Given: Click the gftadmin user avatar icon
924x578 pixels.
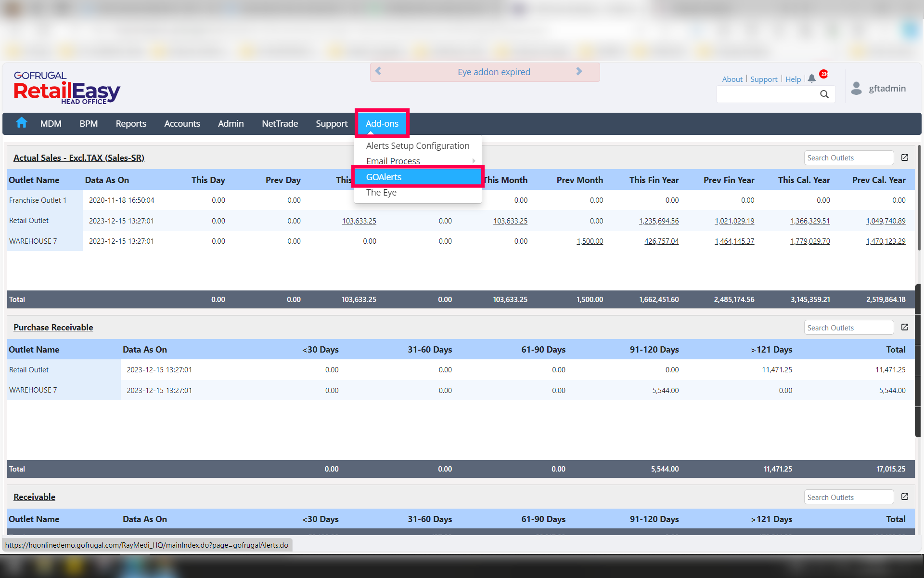Looking at the screenshot, I should coord(856,88).
